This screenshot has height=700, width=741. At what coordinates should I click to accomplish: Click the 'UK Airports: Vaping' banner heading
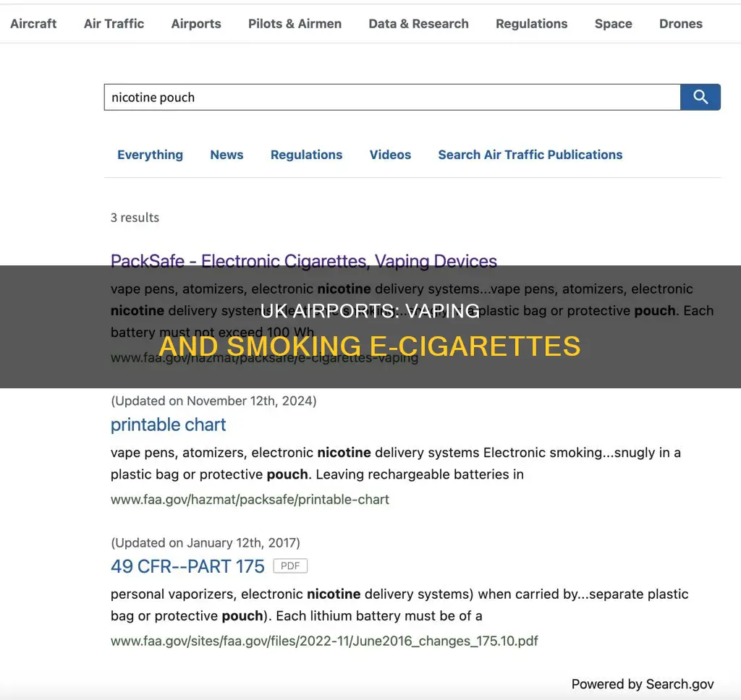click(x=370, y=311)
